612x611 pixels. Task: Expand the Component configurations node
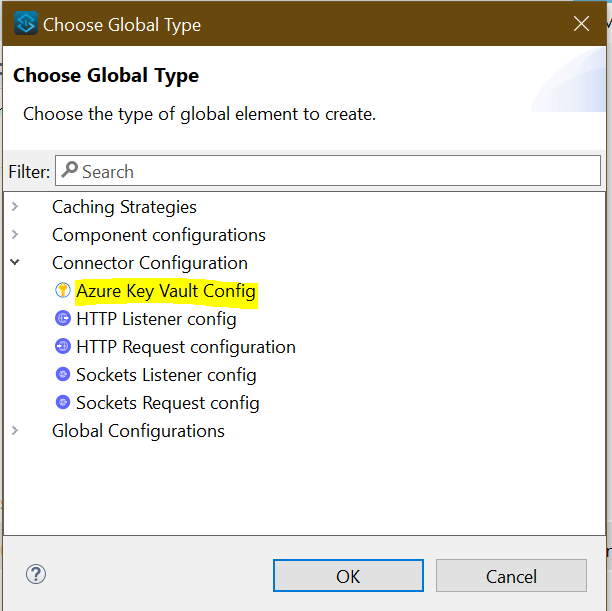(x=15, y=235)
